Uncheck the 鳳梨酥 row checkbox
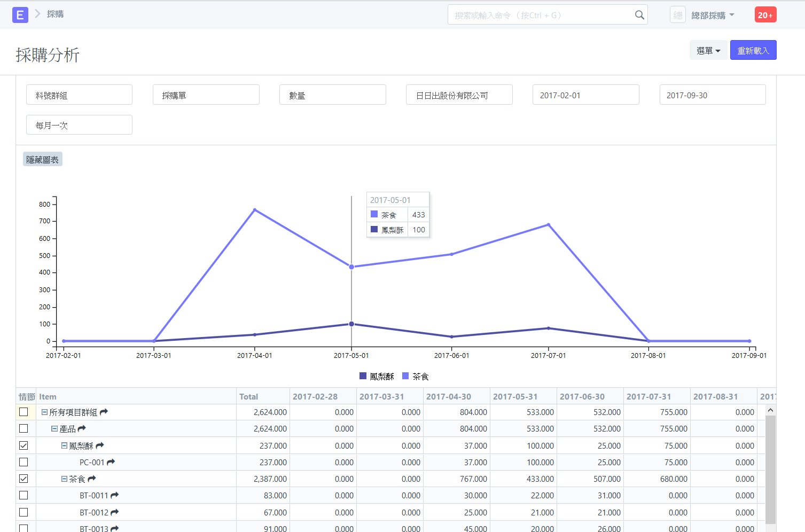Viewport: 805px width, 532px height. (24, 445)
